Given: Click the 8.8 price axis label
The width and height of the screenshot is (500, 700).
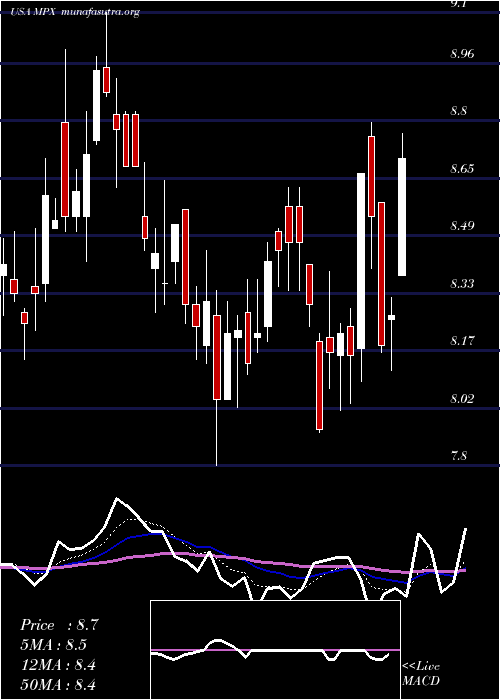Looking at the screenshot, I should pyautogui.click(x=458, y=111).
